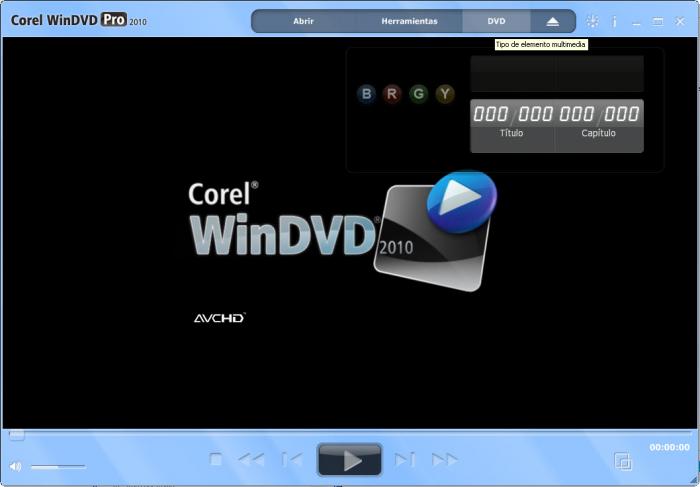Mute audio via the speaker icon
The height and width of the screenshot is (487, 700).
tap(15, 466)
